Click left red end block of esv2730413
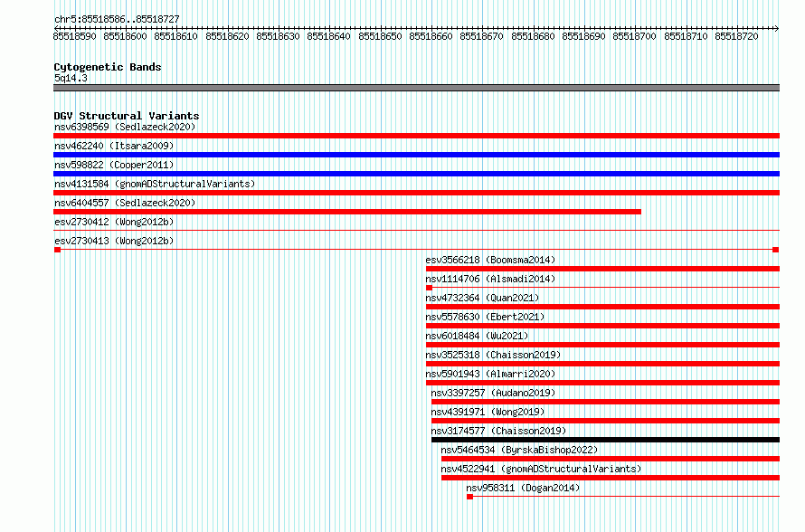 (57, 250)
